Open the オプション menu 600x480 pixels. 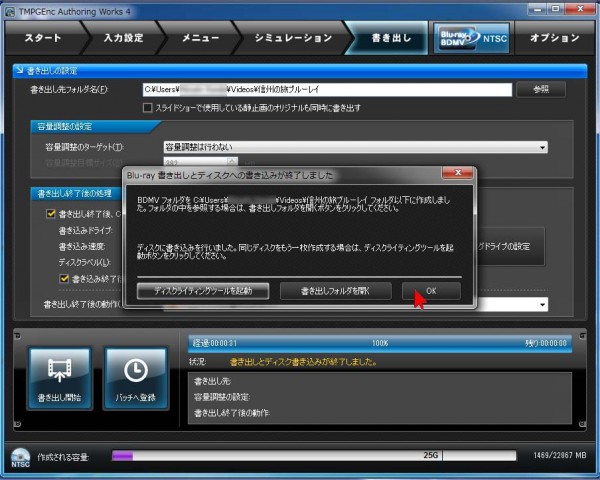(554, 38)
